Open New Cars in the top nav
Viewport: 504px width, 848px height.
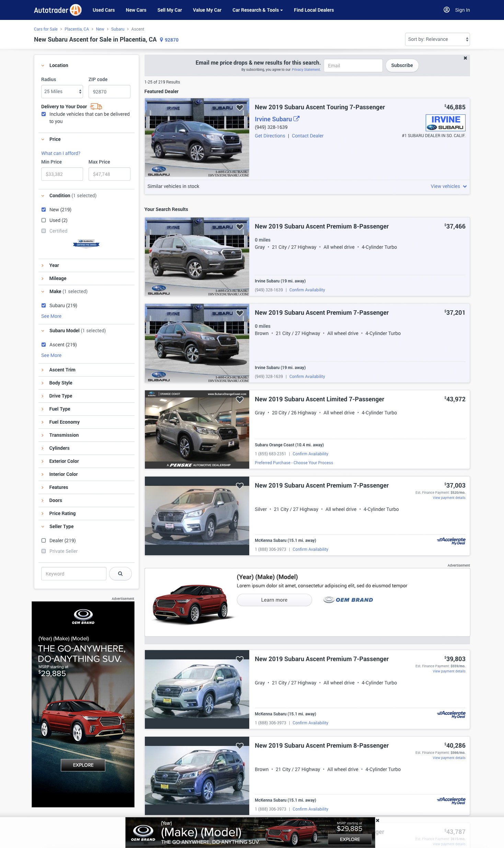136,10
